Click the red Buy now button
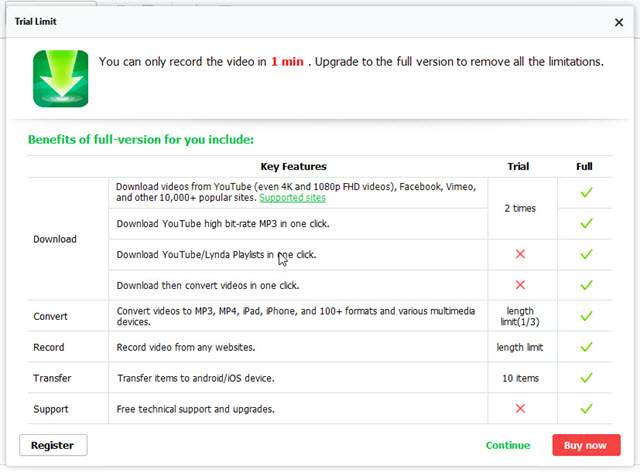640x473 pixels. pos(585,445)
